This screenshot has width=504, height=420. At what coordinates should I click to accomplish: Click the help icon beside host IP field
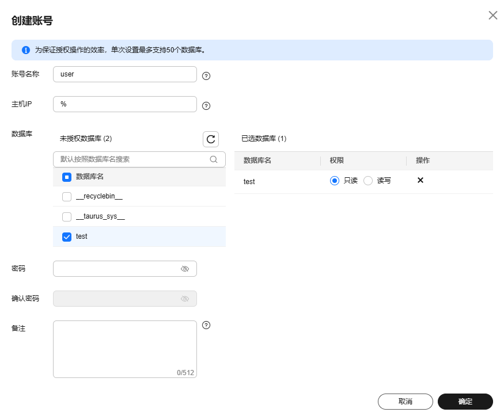206,106
